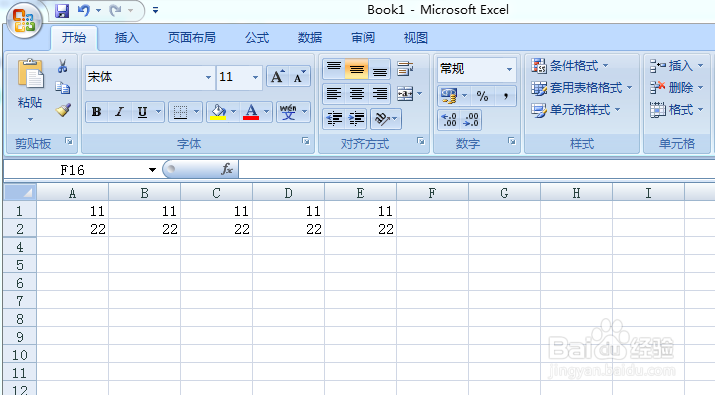The image size is (715, 395).
Task: Align text left
Action: (x=334, y=94)
